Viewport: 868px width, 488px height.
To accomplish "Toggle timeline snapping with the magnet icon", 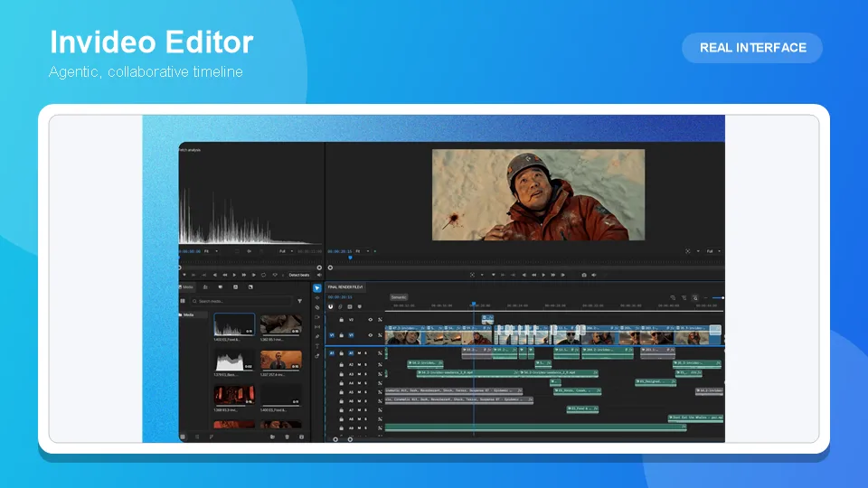I will tap(331, 306).
